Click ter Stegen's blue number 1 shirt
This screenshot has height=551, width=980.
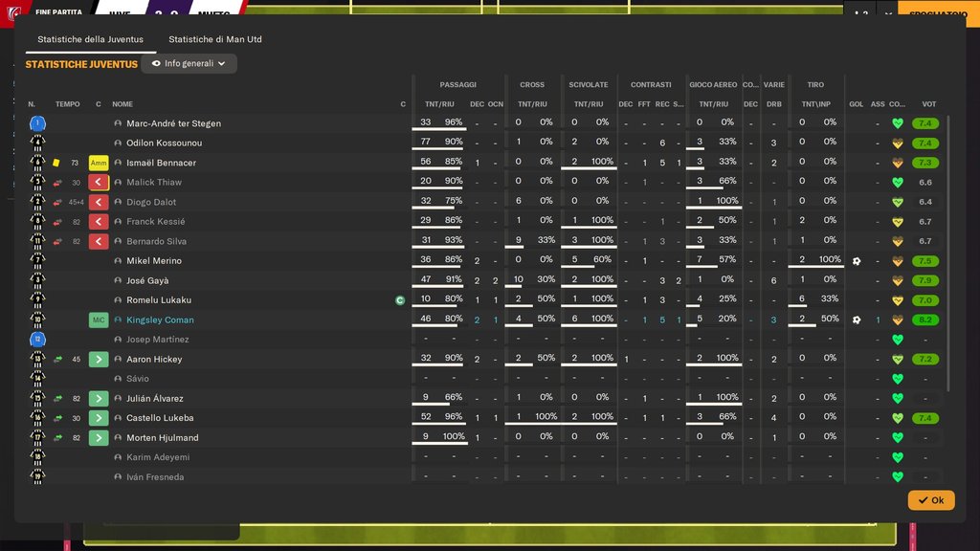pos(37,123)
